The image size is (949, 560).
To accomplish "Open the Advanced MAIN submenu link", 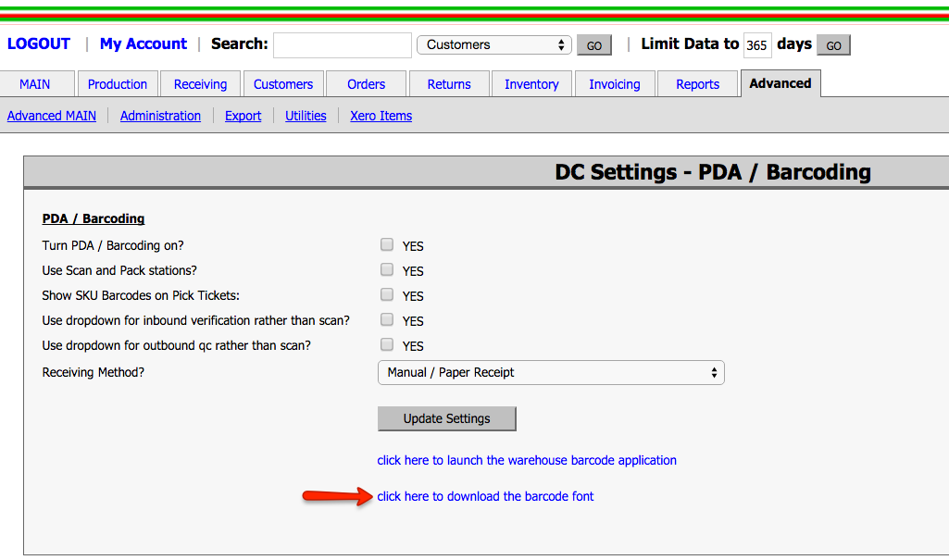I will (52, 116).
